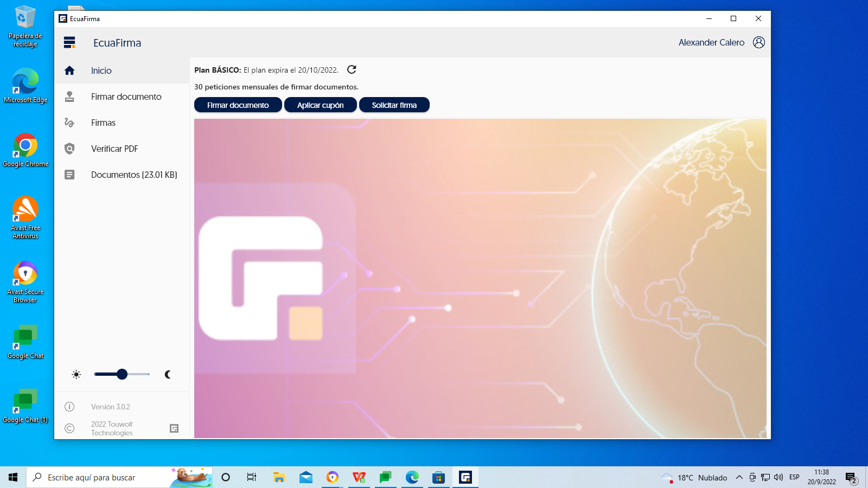The image size is (868, 488).
Task: Open Microsoft Store from the taskbar
Action: 439,477
